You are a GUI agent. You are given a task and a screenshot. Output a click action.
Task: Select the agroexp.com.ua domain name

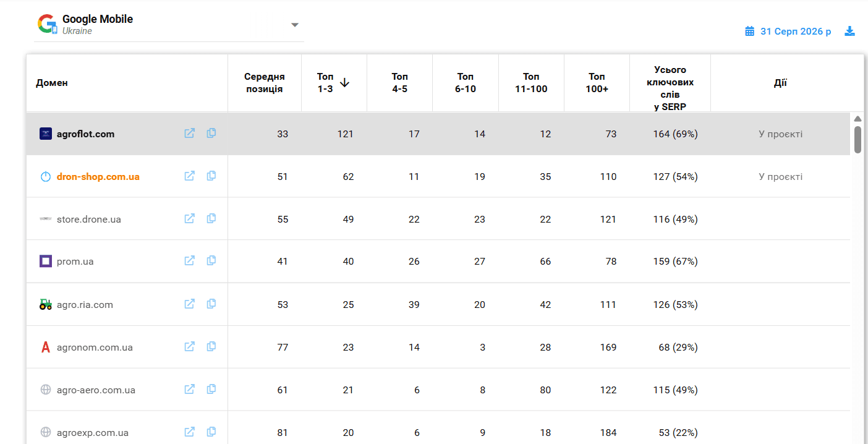pos(93,432)
